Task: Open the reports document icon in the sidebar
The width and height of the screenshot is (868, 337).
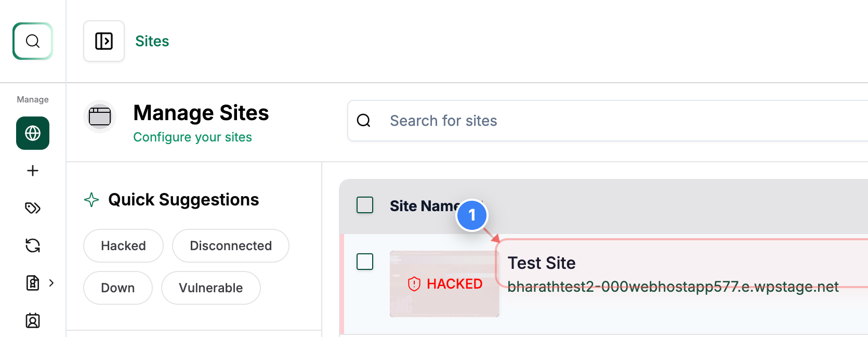Action: pyautogui.click(x=32, y=283)
